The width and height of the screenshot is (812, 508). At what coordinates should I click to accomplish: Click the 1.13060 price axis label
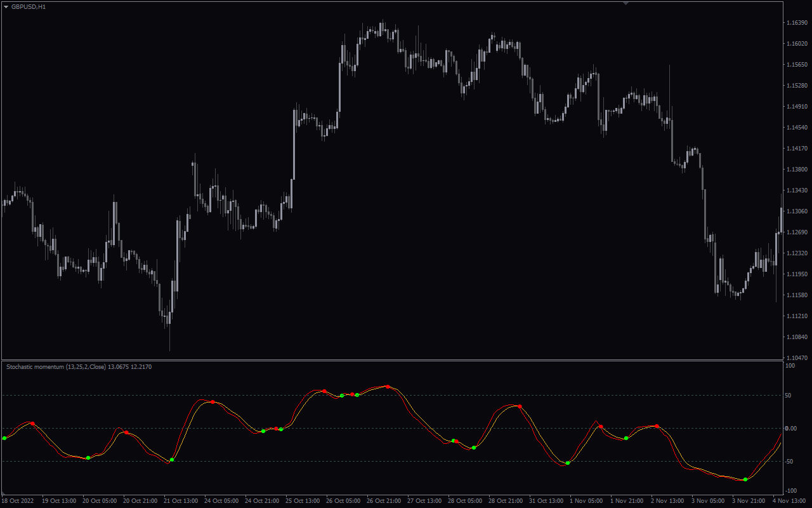[796, 211]
